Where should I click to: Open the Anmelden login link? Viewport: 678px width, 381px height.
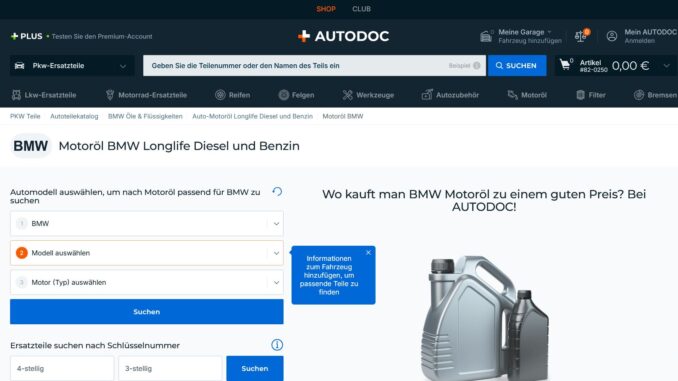click(x=640, y=41)
